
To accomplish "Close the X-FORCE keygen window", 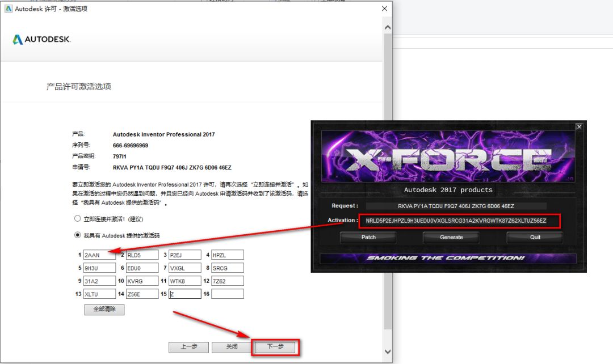I will [579, 126].
